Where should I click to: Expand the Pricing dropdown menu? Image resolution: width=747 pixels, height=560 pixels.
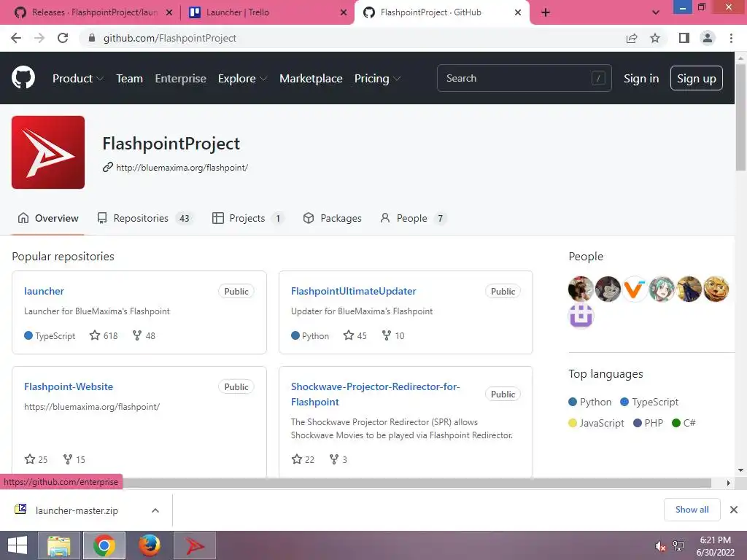(x=377, y=79)
